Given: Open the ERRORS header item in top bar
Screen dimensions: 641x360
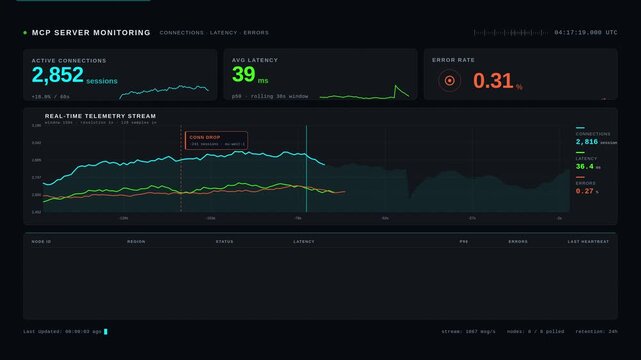Looking at the screenshot, I should coord(256,33).
